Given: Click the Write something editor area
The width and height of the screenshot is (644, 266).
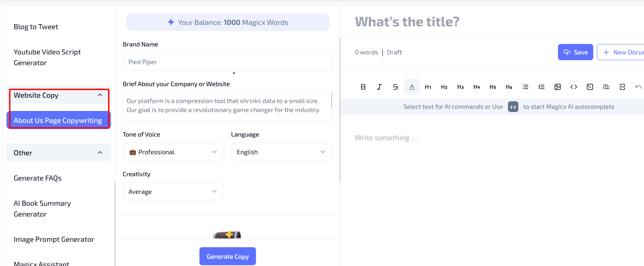Looking at the screenshot, I should point(386,138).
